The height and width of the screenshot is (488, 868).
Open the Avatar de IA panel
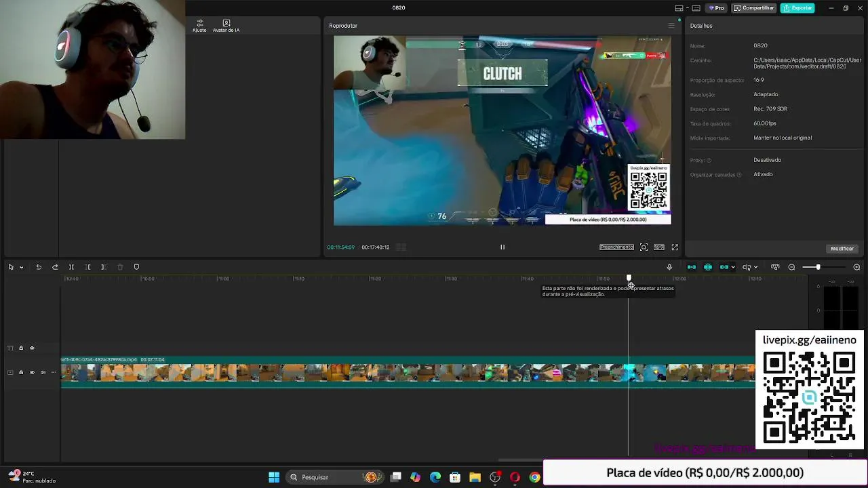[x=226, y=26]
